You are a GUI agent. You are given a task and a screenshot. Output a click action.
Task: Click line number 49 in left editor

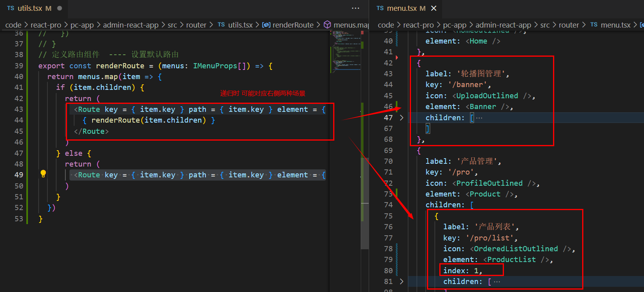19,175
